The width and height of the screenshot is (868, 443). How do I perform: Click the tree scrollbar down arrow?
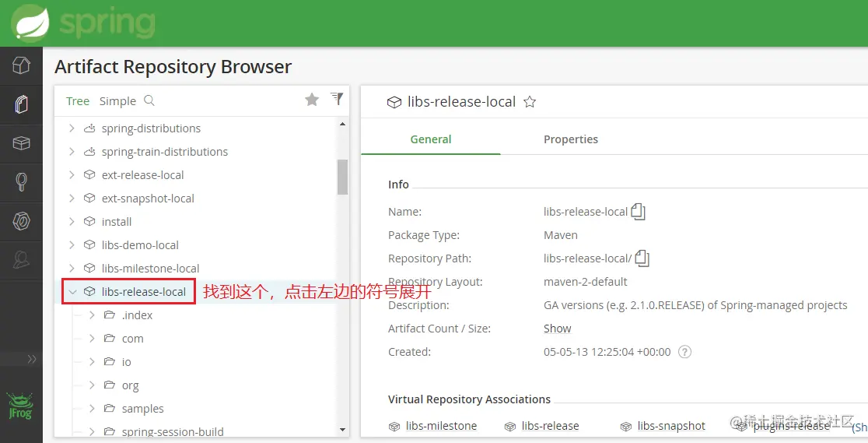[x=343, y=430]
